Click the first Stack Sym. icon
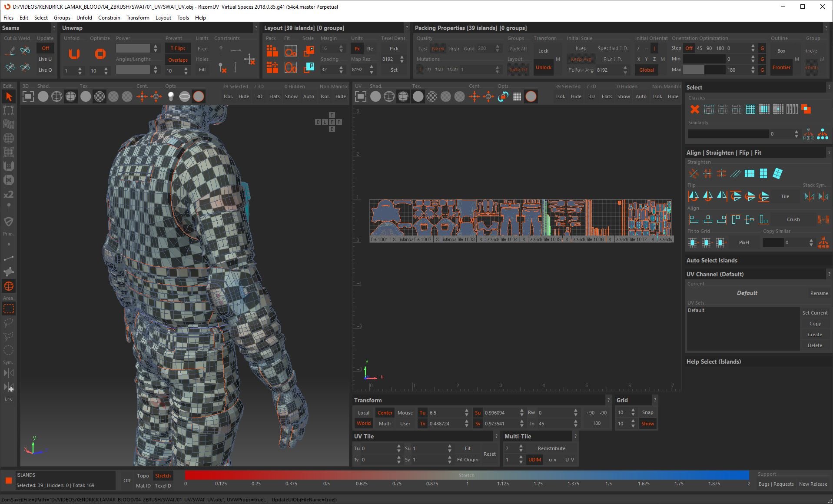 tap(809, 196)
